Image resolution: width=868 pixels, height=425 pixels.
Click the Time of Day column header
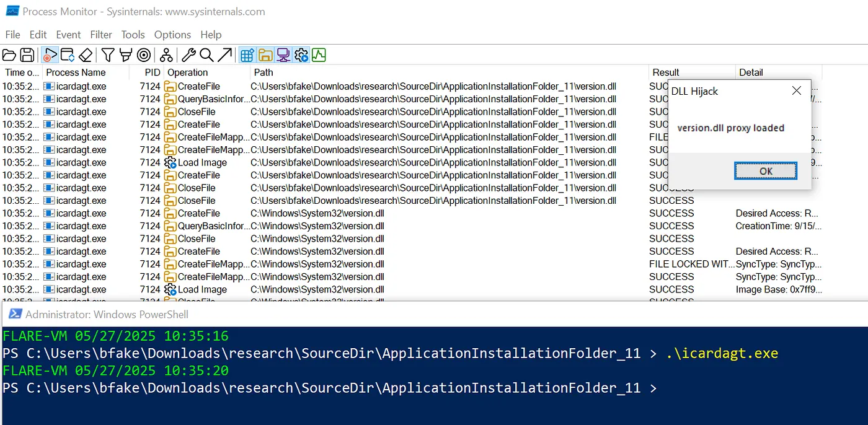click(22, 72)
